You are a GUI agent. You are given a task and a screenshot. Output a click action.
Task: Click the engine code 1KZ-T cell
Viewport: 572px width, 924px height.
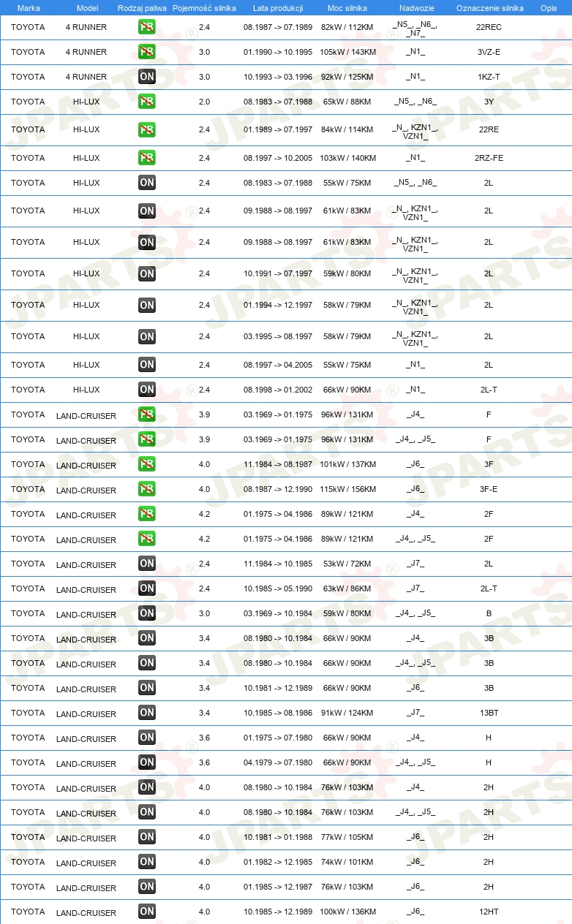(489, 77)
